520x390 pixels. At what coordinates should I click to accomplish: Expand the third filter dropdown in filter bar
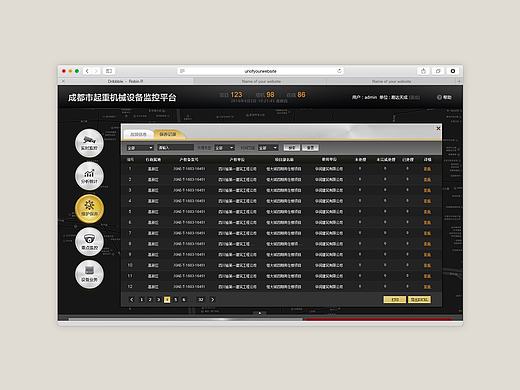point(268,148)
